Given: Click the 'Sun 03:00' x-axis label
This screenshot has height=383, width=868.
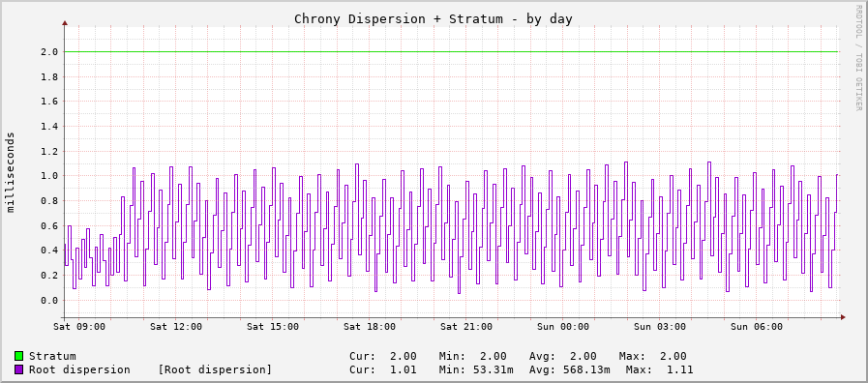Looking at the screenshot, I should (x=660, y=327).
